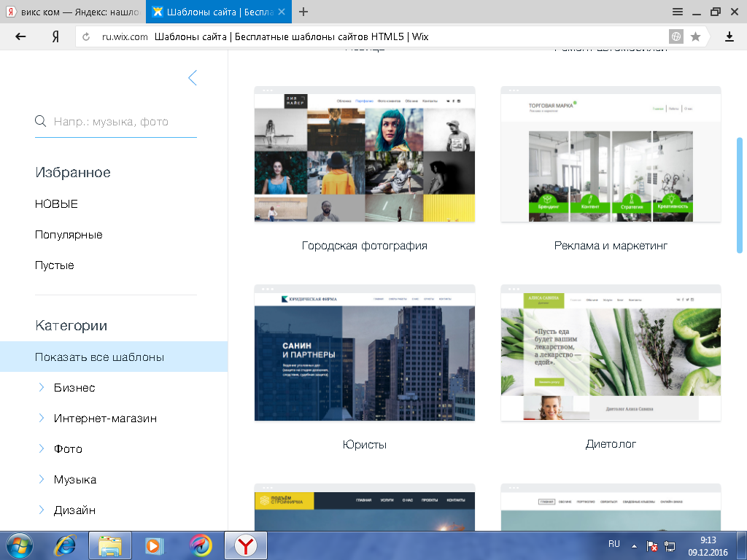Click the Реклама и маркетинг title
Viewport: 747px width, 560px height.
pyautogui.click(x=611, y=246)
